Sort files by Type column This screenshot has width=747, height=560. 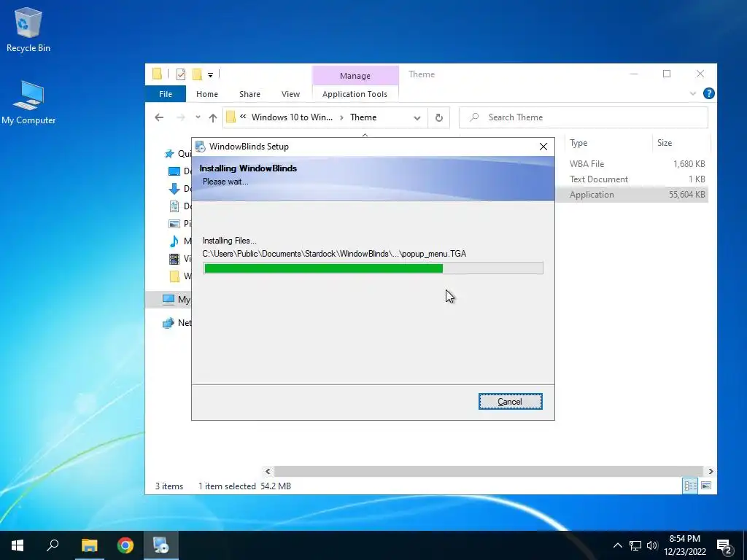608,143
